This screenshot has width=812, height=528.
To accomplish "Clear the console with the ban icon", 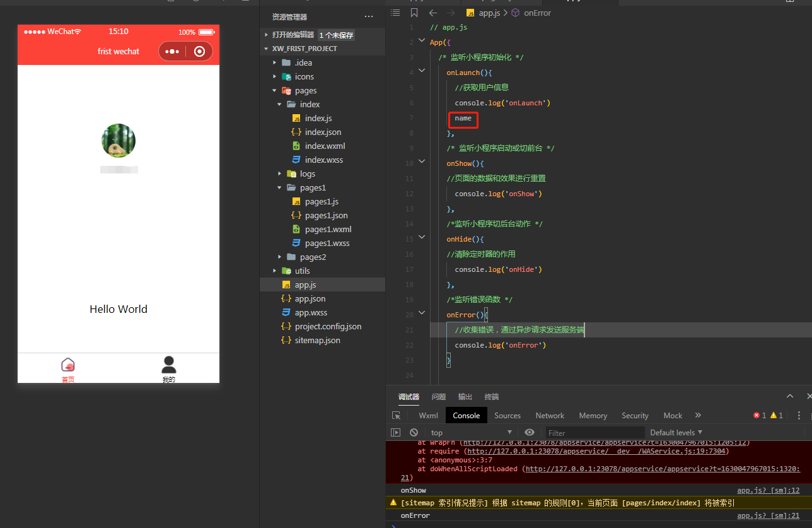I will pyautogui.click(x=414, y=433).
